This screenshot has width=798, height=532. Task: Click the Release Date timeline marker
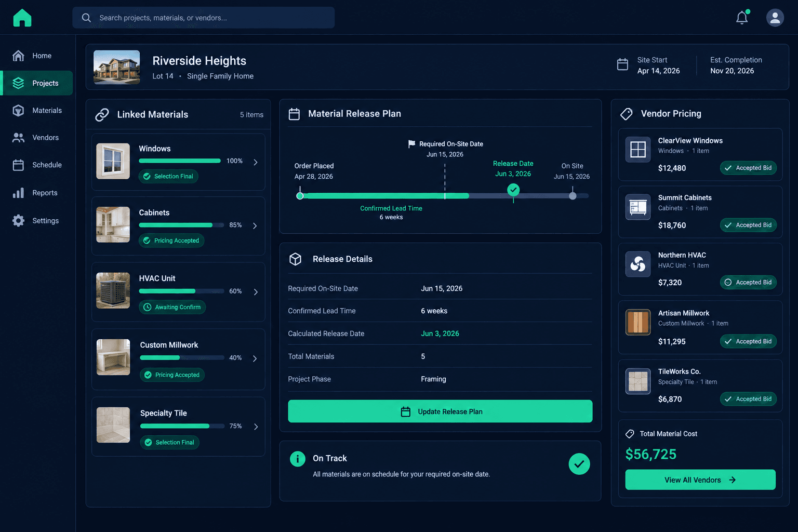513,190
